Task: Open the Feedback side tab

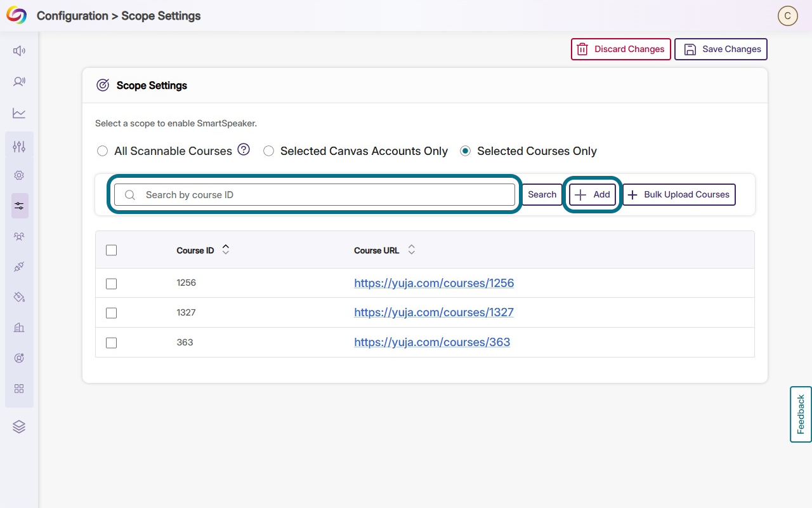Action: 801,414
